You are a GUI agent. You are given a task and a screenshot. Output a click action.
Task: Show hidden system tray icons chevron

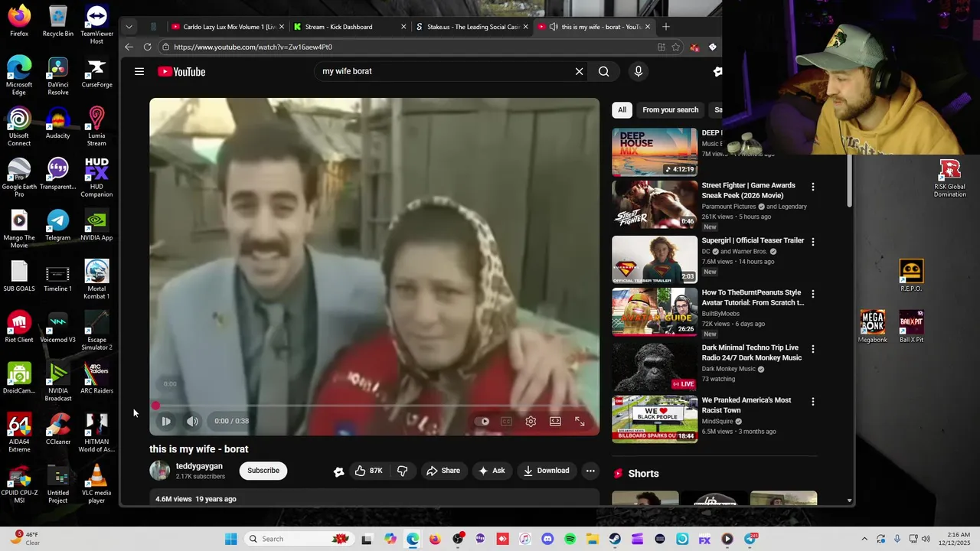pyautogui.click(x=864, y=539)
